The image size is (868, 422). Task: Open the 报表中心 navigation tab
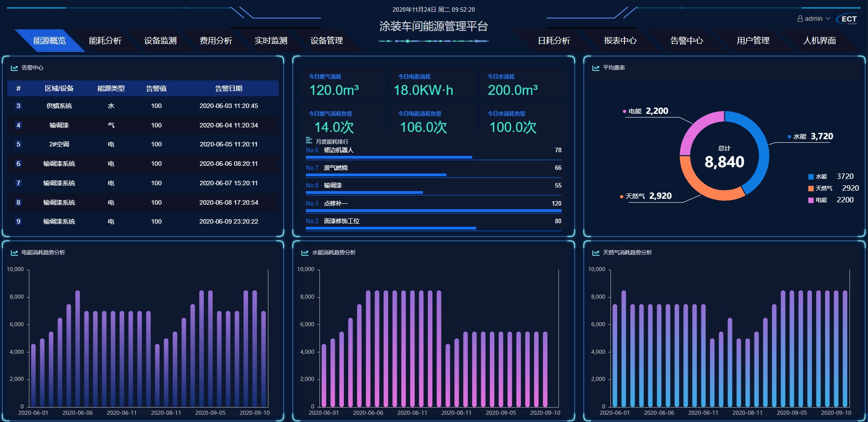click(x=620, y=41)
